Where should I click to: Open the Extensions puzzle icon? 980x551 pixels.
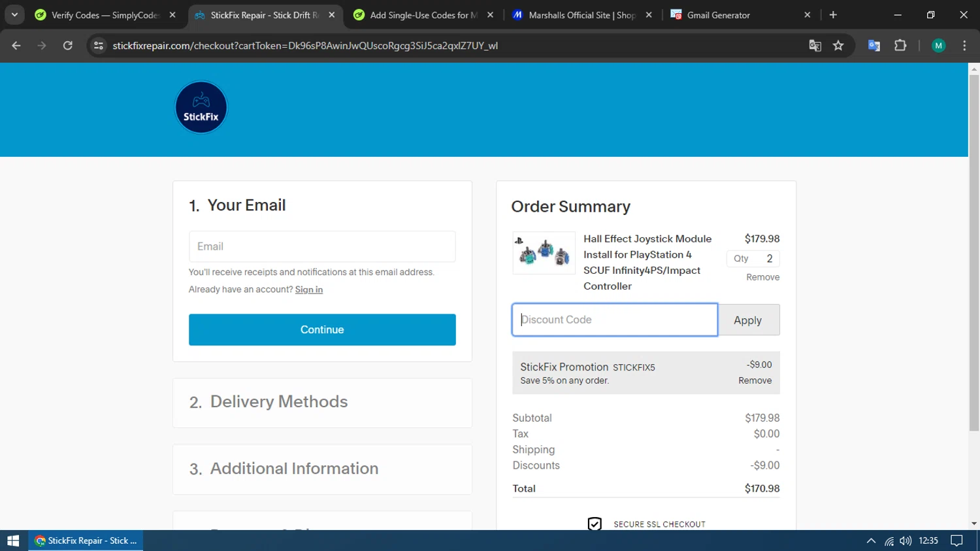(x=900, y=46)
